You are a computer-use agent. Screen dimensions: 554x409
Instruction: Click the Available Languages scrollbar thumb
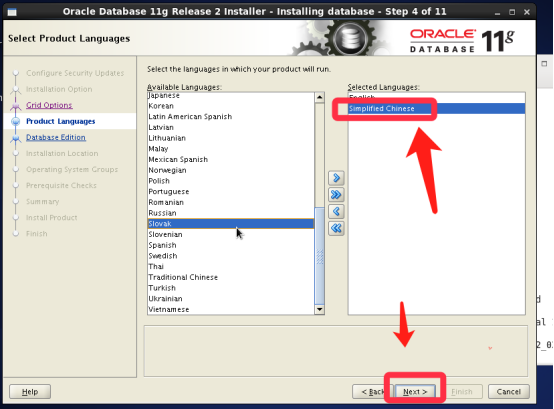319,256
